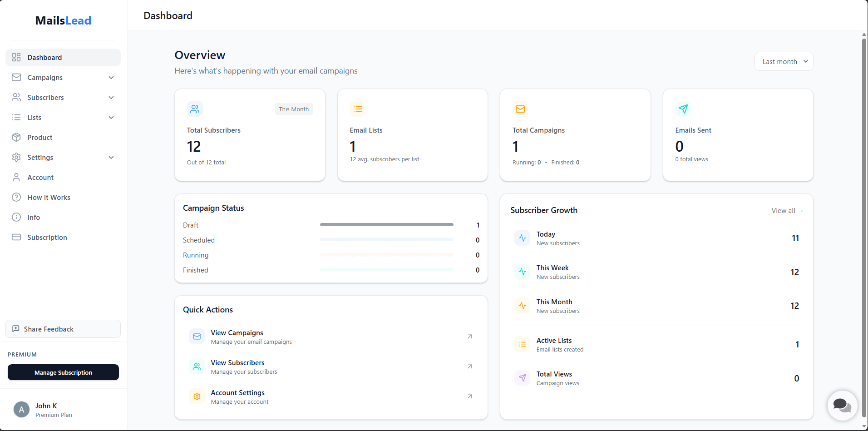Expand the Campaigns section in sidebar
This screenshot has width=868, height=431.
tap(111, 77)
